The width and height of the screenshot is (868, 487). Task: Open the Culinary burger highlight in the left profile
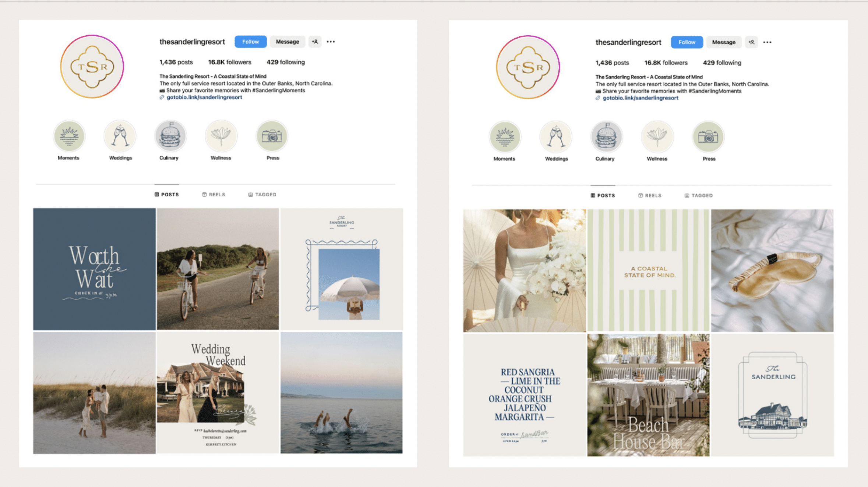pyautogui.click(x=170, y=136)
